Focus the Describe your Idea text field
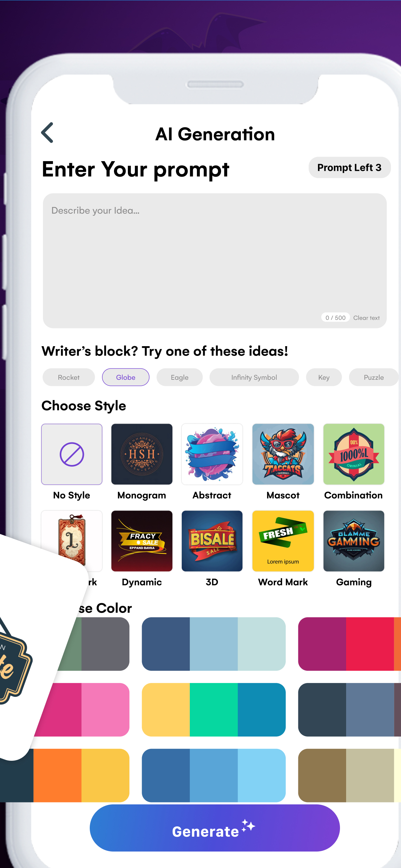This screenshot has height=868, width=401. [x=215, y=261]
